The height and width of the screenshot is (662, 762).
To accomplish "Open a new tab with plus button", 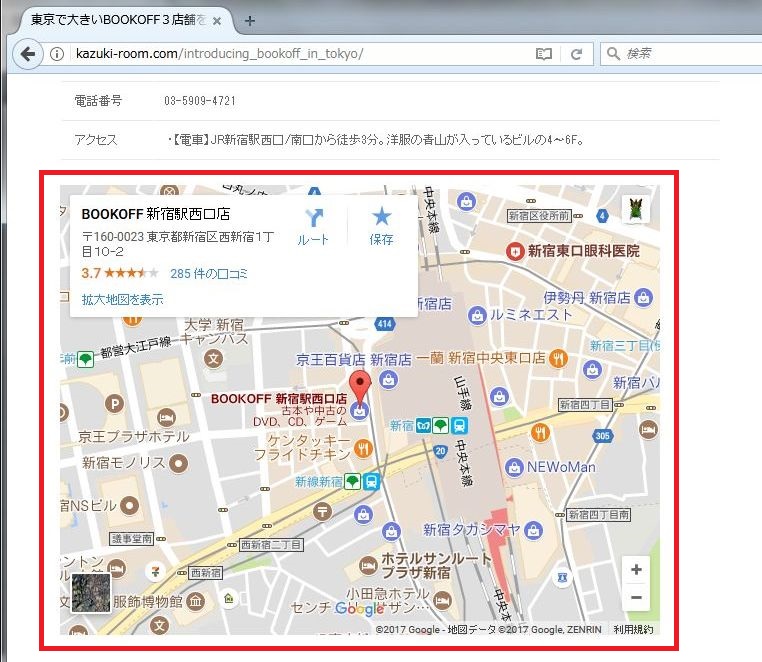I will coord(250,21).
